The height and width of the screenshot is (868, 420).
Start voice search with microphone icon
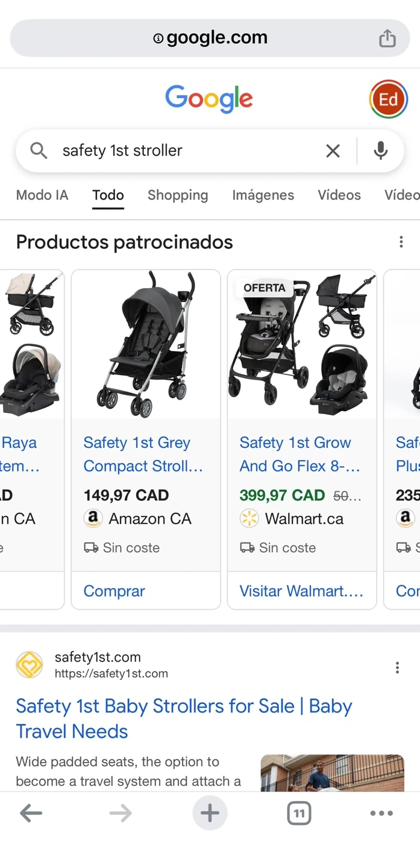pos(380,151)
